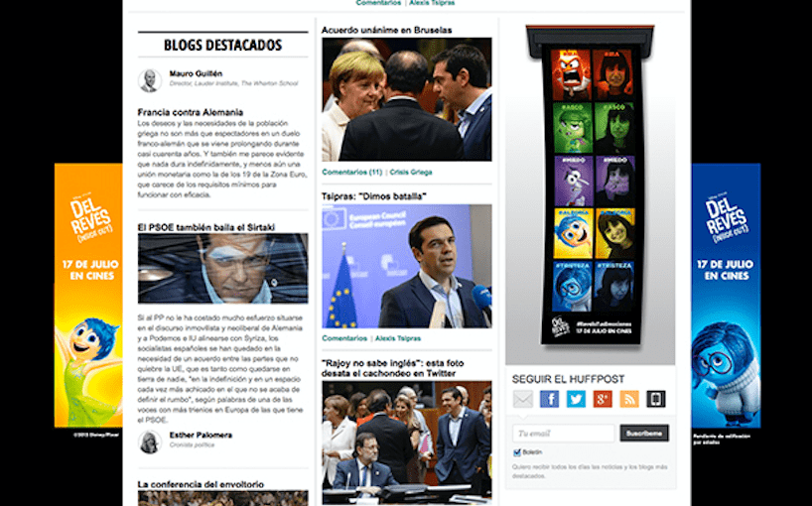Open 'El PSOE también baila el Sirtaki' headline
Screen dimensions: 812x506
pos(206,227)
